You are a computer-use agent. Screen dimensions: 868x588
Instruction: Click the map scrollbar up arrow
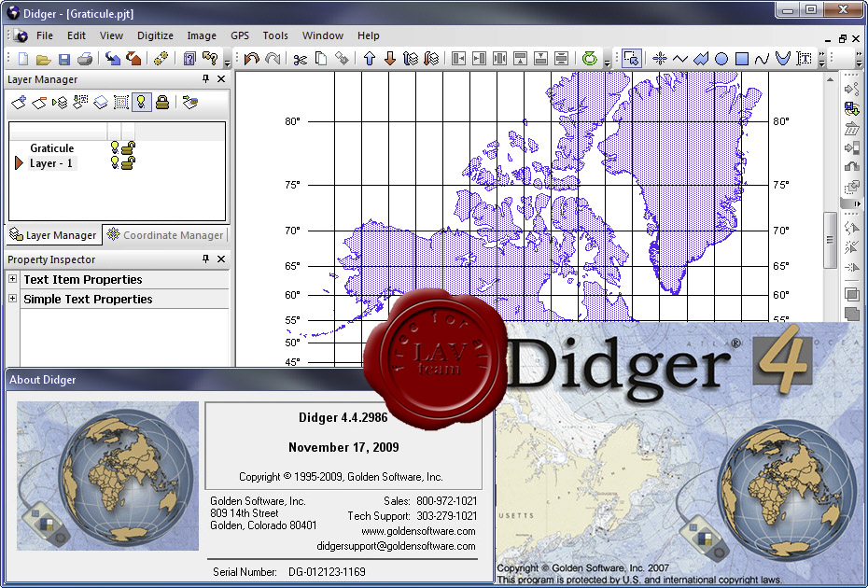click(x=829, y=79)
